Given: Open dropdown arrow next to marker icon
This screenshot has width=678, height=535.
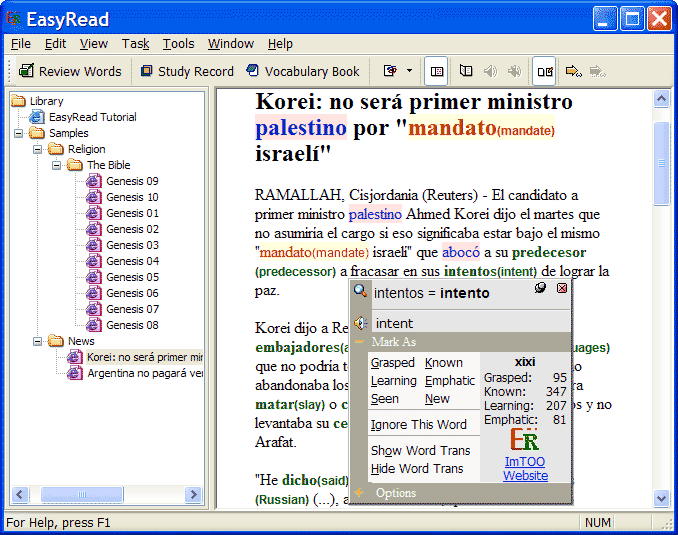Looking at the screenshot, I should pyautogui.click(x=409, y=70).
